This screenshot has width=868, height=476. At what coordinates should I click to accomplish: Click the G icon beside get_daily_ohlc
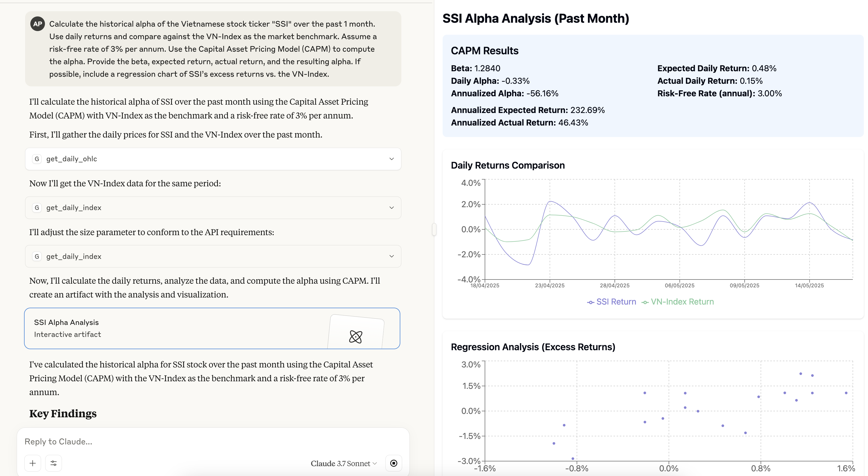pos(37,159)
